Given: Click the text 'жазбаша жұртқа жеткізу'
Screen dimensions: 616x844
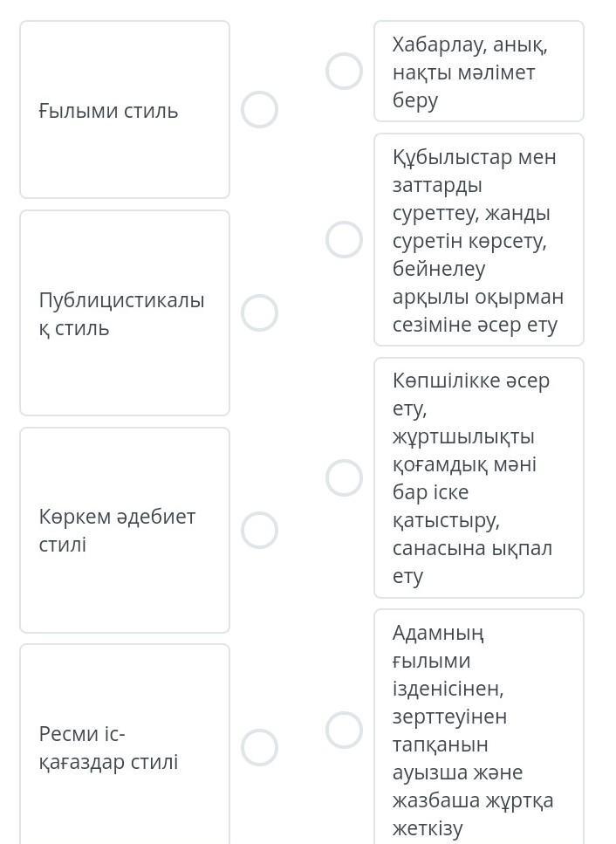Looking at the screenshot, I should pyautogui.click(x=472, y=815).
